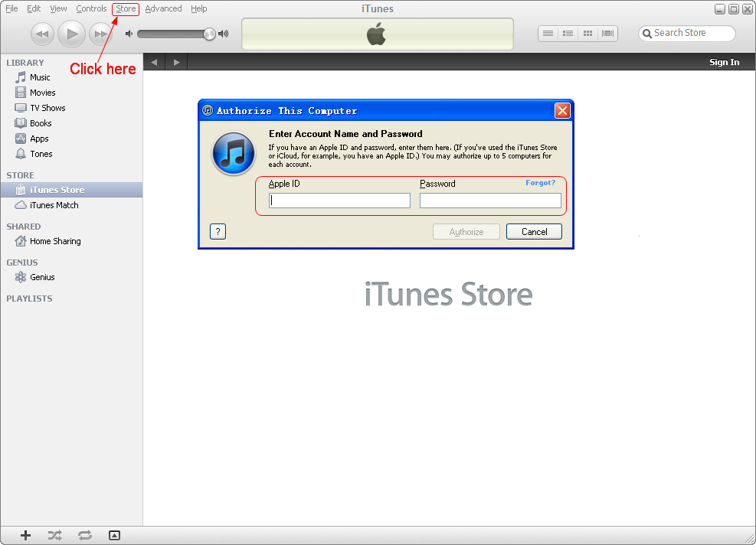Switch to song list view
The image size is (756, 545).
(x=548, y=33)
